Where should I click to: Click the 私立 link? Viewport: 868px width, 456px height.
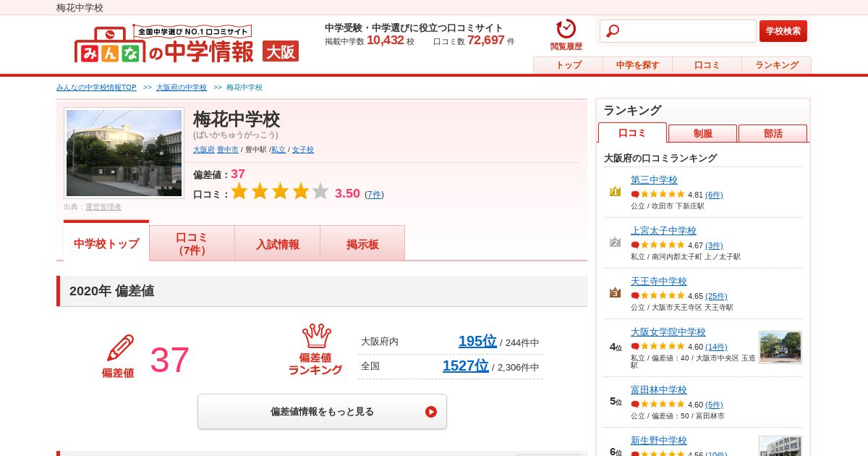tap(278, 149)
